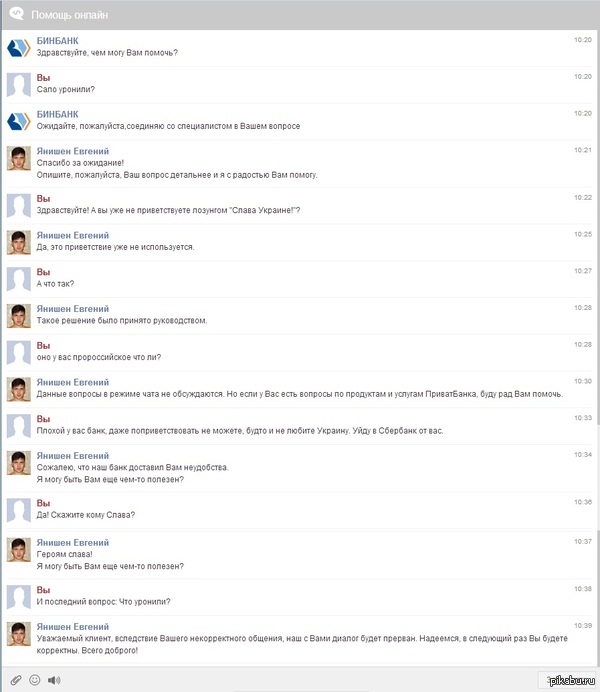600x692 pixels.
Task: Click the paperclip attach file icon
Action: pyautogui.click(x=16, y=680)
